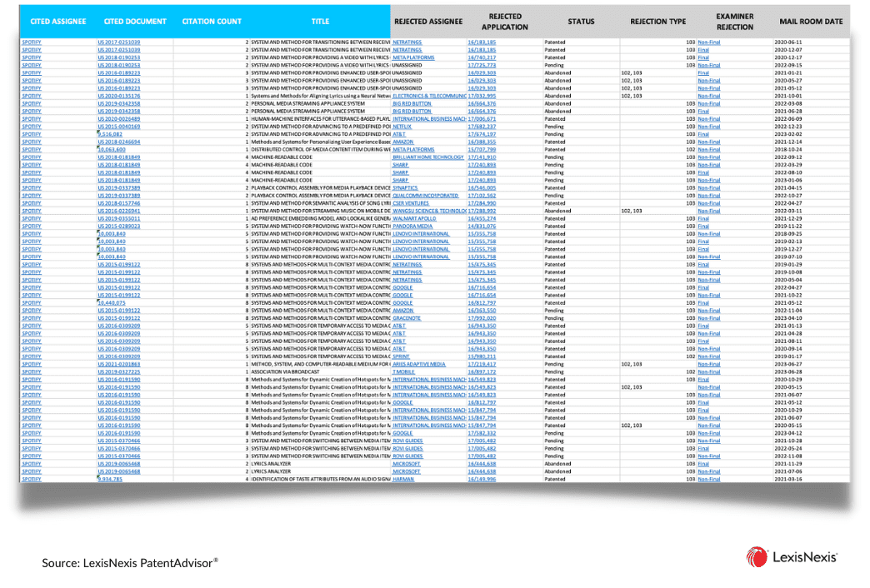The width and height of the screenshot is (870, 588).
Task: Click the LexisNexis logo icon
Action: (757, 557)
